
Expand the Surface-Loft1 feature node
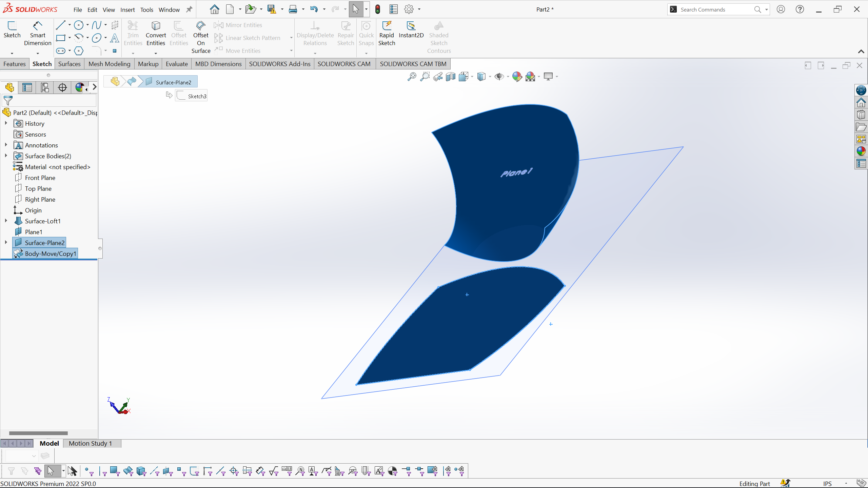(6, 221)
